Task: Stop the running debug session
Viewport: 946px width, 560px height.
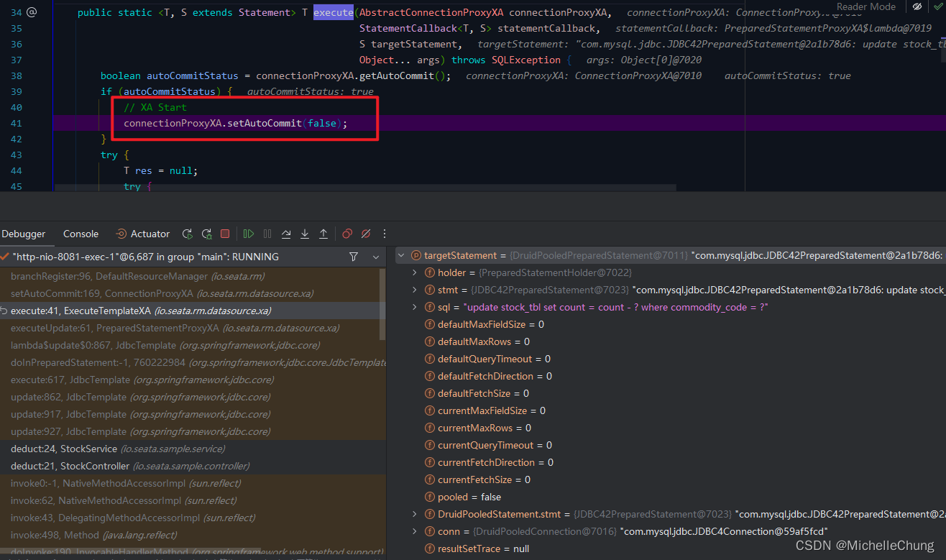Action: 225,234
